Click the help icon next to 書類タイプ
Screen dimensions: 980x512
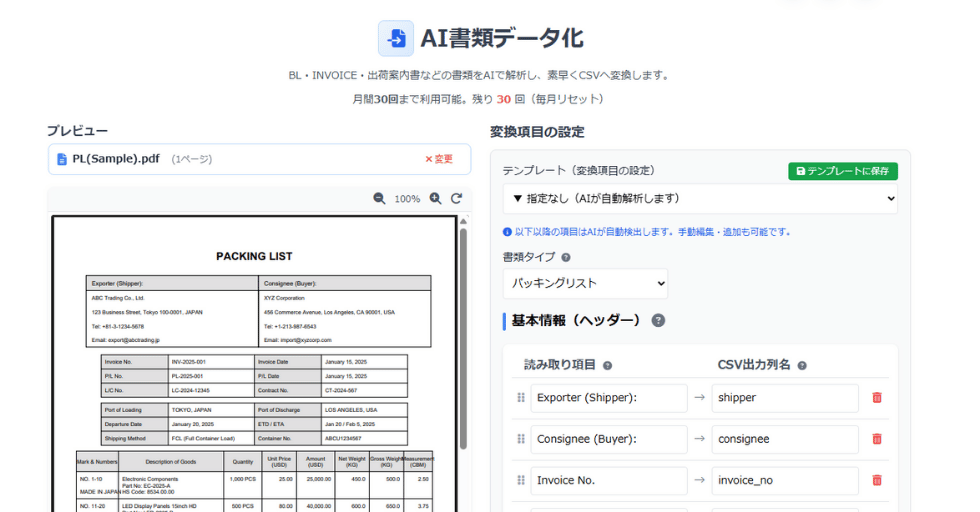(x=566, y=258)
